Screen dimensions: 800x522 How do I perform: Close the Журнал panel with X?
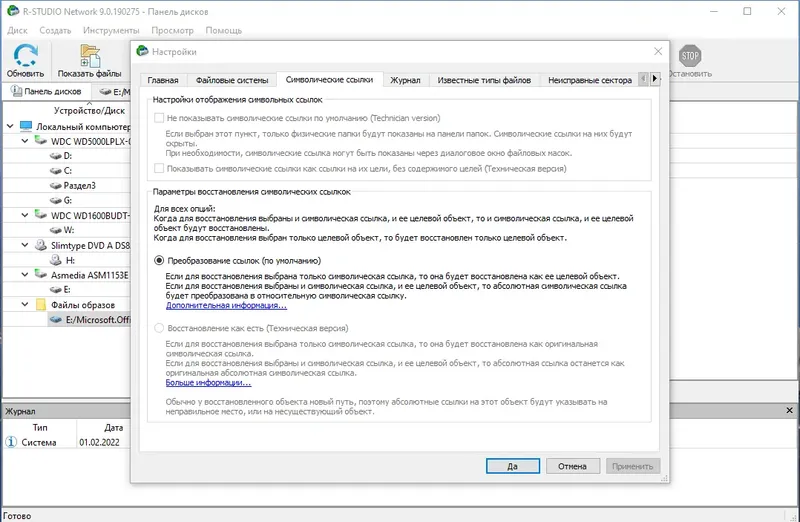click(x=789, y=410)
